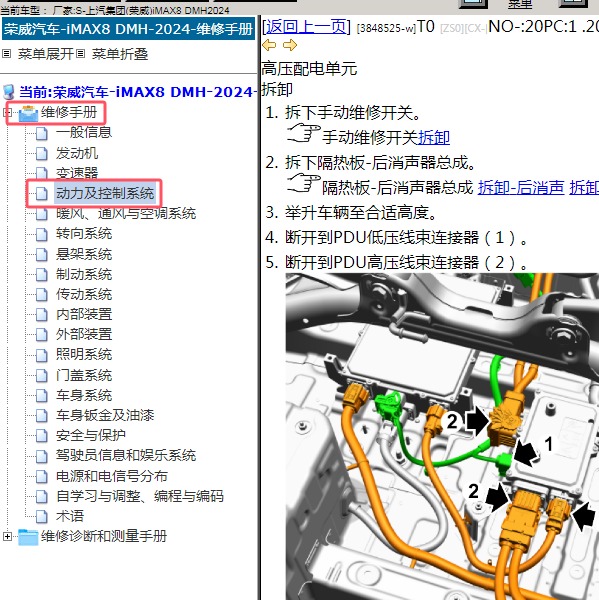
Task: Click the page icon beside 照明系统
Action: 42,355
